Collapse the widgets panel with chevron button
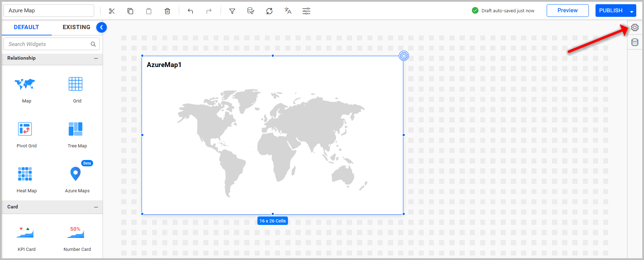Viewport: 644px width, 260px height. (x=102, y=27)
